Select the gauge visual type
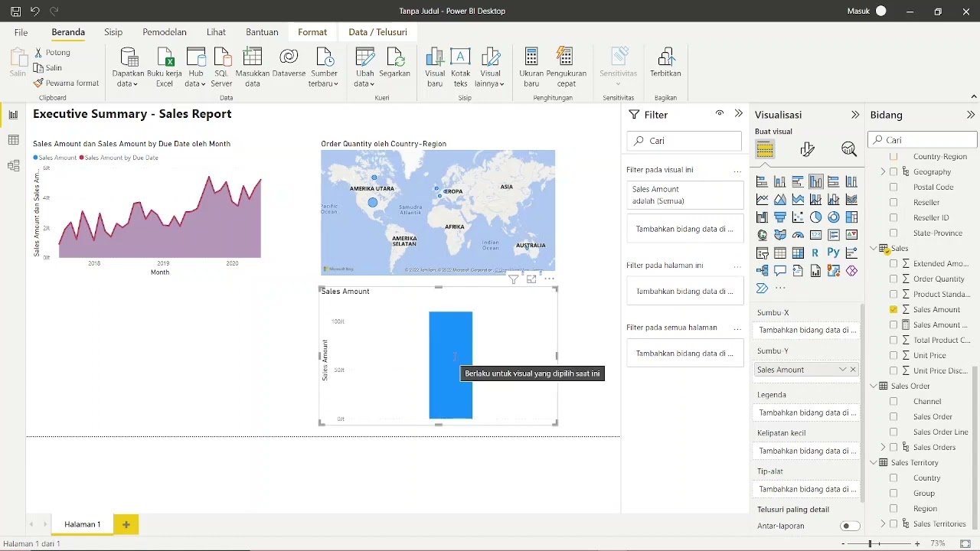The width and height of the screenshot is (980, 551). (798, 235)
